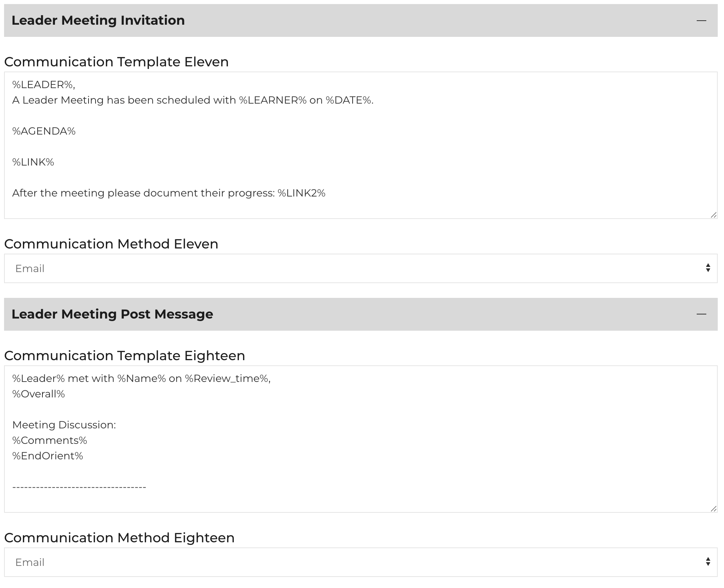Click the Communication Method Eleven label
Image resolution: width=724 pixels, height=588 pixels.
[111, 244]
